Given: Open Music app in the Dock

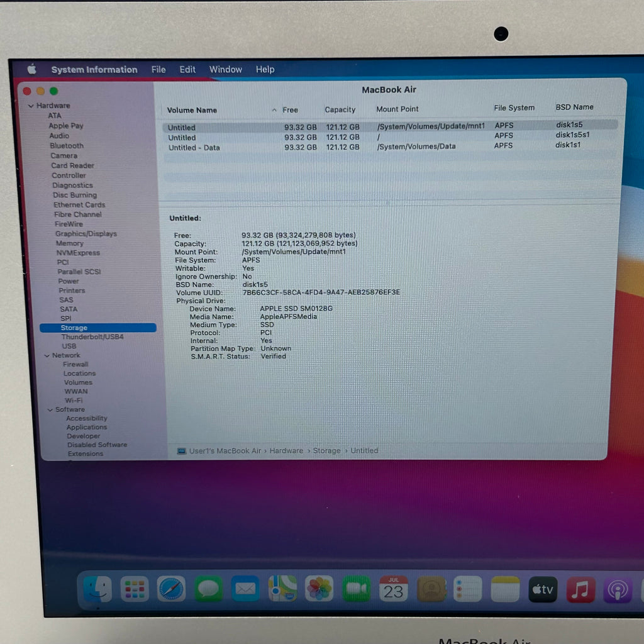Looking at the screenshot, I should (x=580, y=589).
